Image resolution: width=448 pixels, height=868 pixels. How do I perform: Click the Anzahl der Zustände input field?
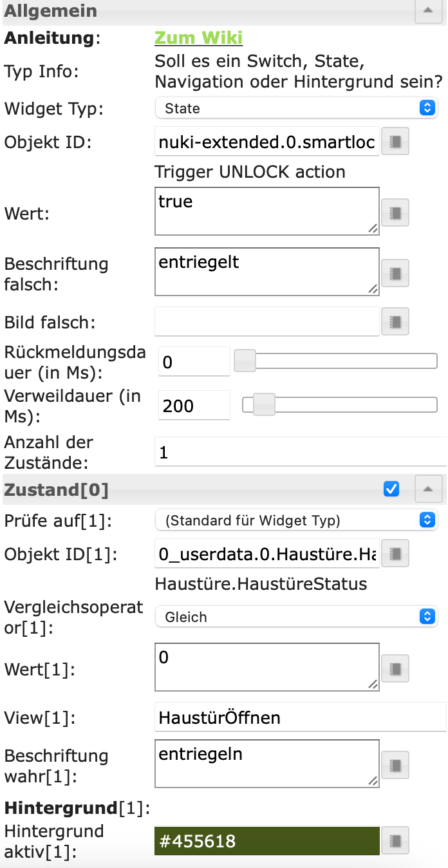pos(300,452)
